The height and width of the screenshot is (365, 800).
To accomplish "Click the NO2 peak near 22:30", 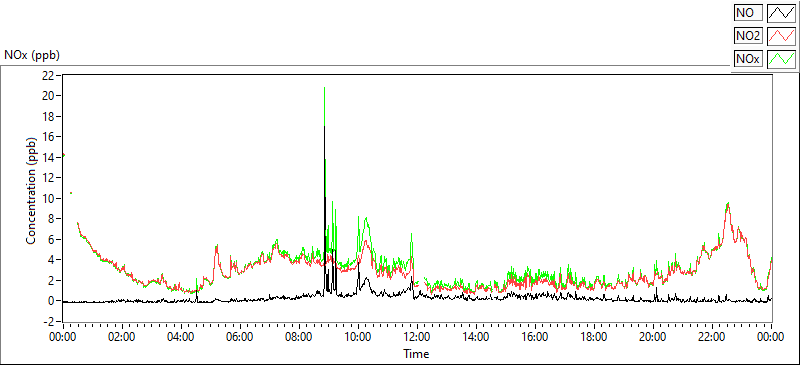I will pyautogui.click(x=728, y=204).
